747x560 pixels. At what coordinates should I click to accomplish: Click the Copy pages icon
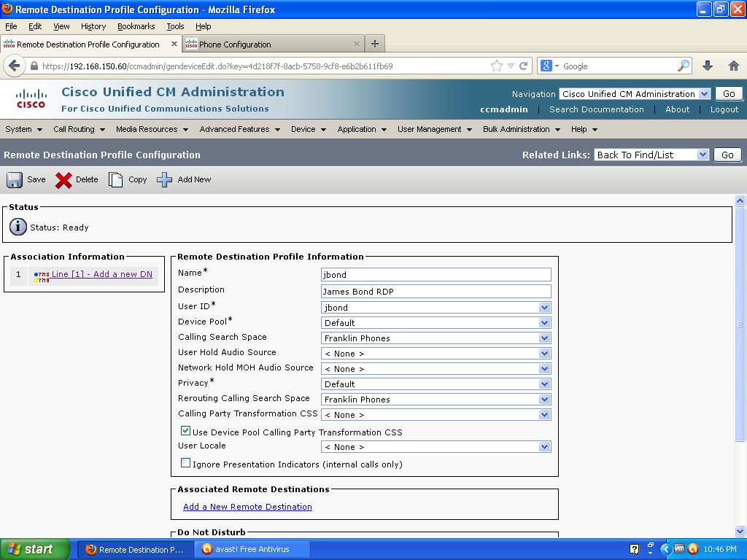click(115, 180)
